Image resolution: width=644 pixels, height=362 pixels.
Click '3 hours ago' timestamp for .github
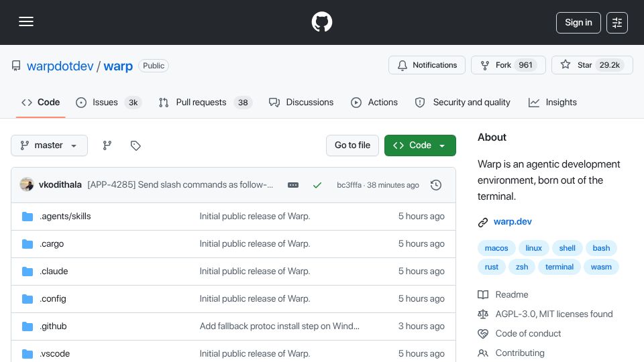click(421, 326)
